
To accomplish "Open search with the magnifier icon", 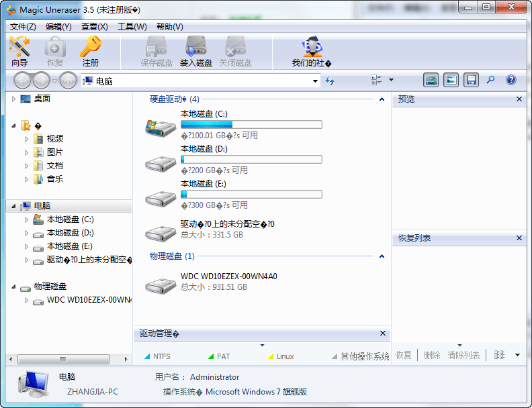I will (490, 80).
